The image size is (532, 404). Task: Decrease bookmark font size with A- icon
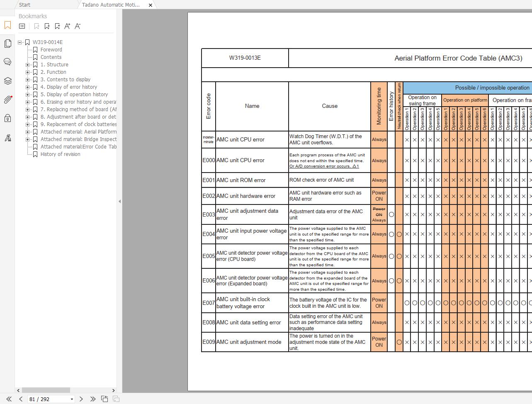(x=78, y=26)
